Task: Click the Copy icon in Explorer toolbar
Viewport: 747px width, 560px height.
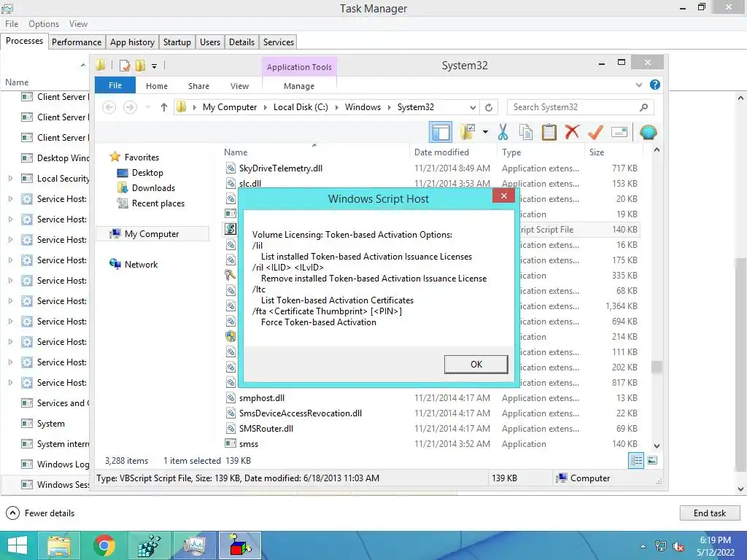Action: (x=525, y=132)
